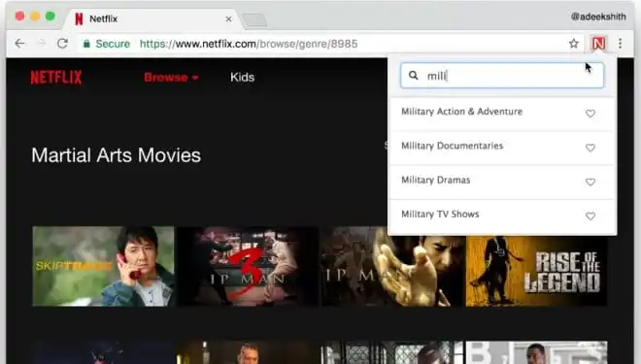
Task: Click the URL address bar
Action: [x=323, y=44]
